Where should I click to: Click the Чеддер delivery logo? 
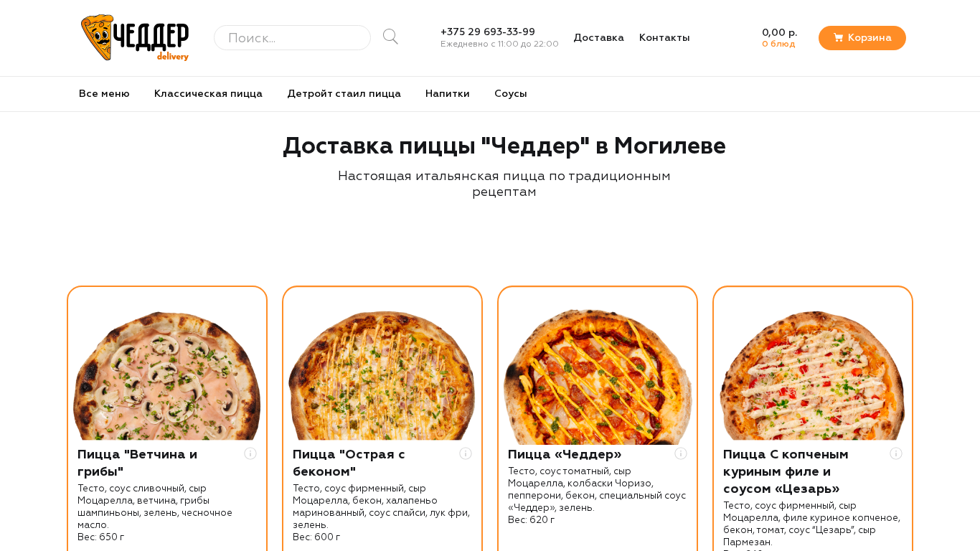(135, 37)
